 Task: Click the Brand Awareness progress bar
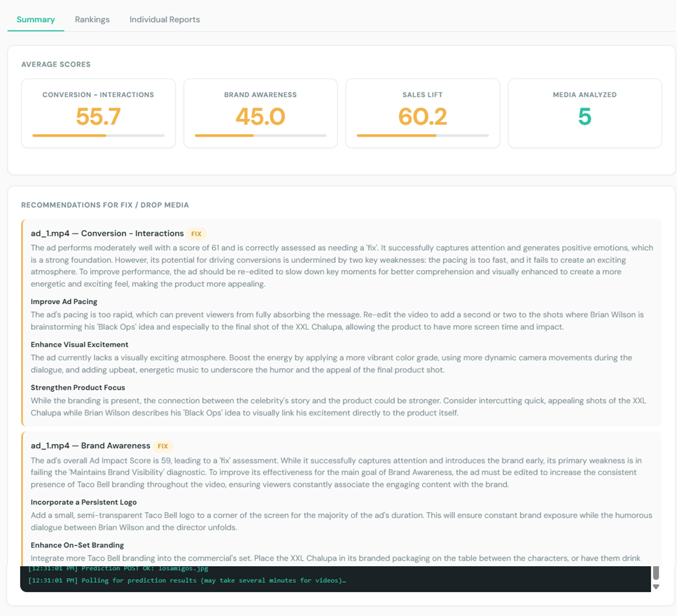260,135
